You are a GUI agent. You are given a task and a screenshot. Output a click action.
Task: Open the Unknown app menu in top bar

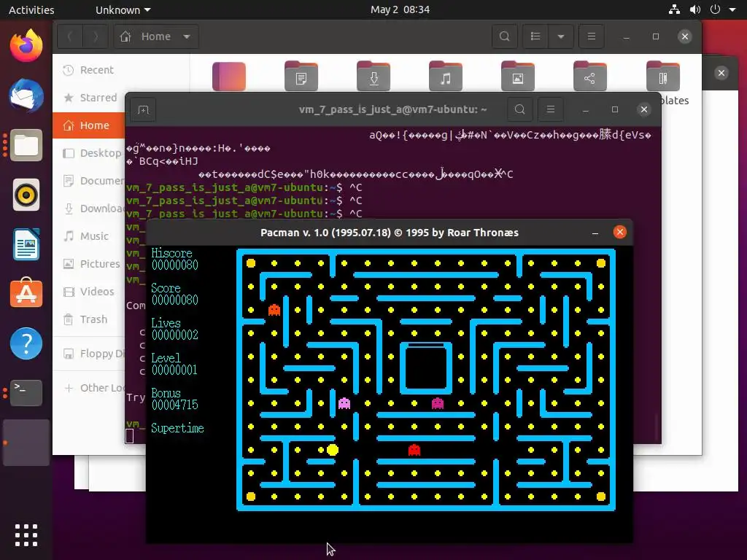pyautogui.click(x=123, y=9)
